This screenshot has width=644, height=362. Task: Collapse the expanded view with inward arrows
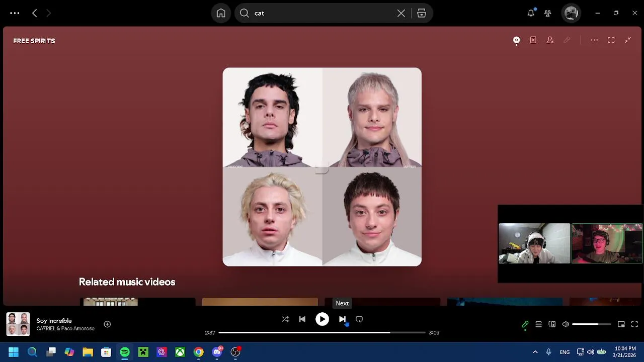click(628, 40)
